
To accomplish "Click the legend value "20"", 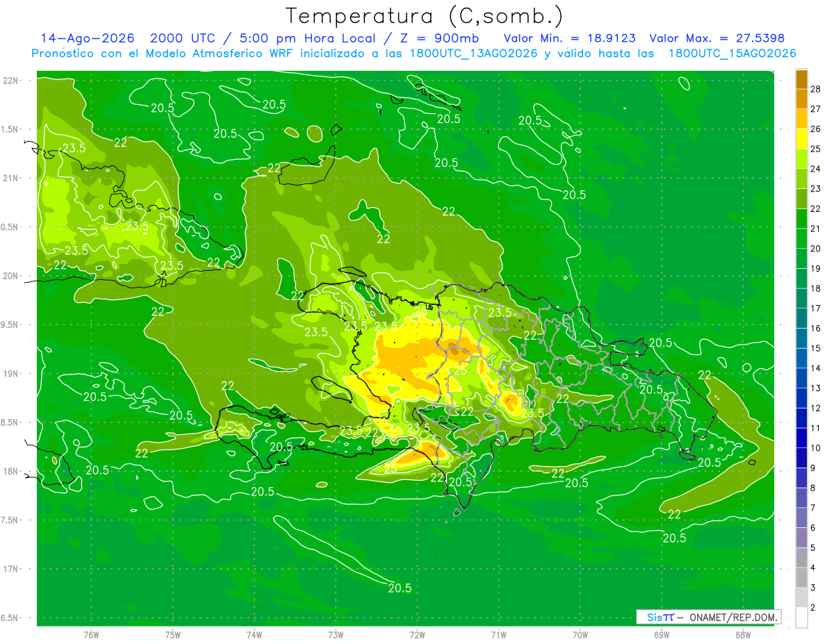I will pyautogui.click(x=815, y=249).
